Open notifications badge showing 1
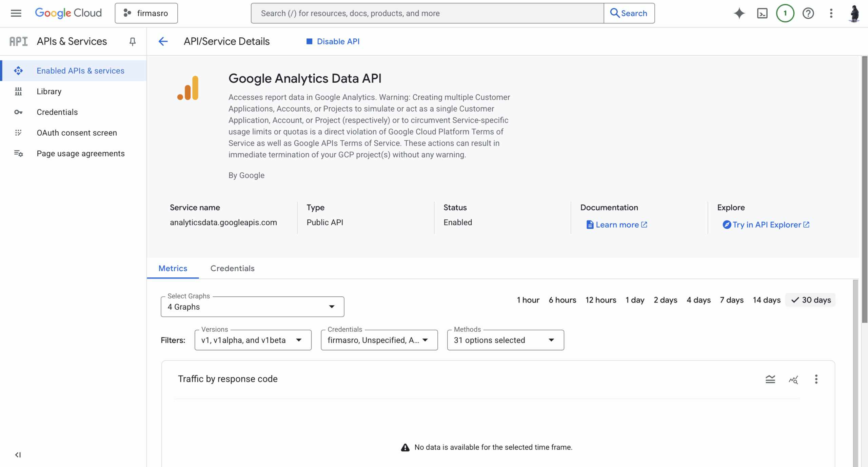 (785, 13)
